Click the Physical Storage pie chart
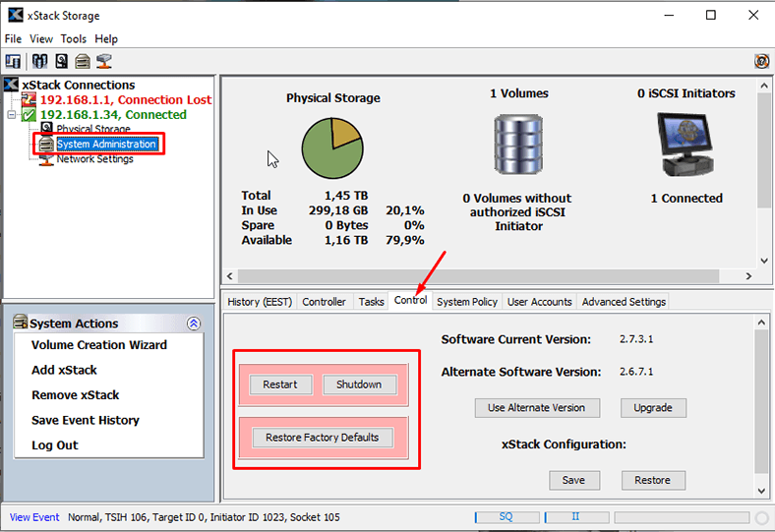This screenshot has width=775, height=532. pos(332,148)
